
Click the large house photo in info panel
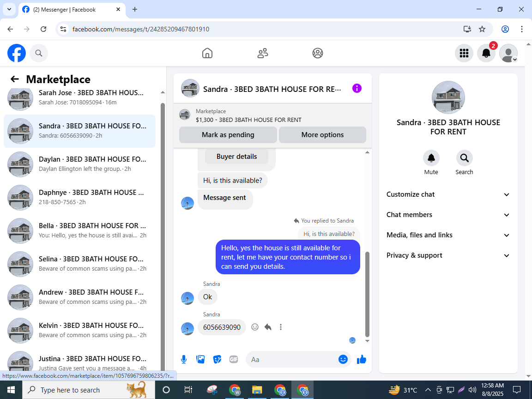(448, 97)
